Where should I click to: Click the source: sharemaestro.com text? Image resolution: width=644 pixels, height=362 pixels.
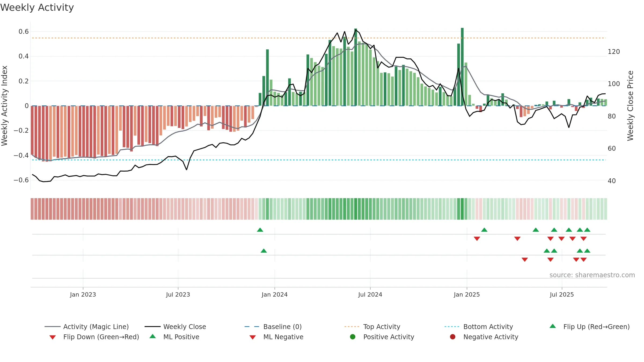592,275
